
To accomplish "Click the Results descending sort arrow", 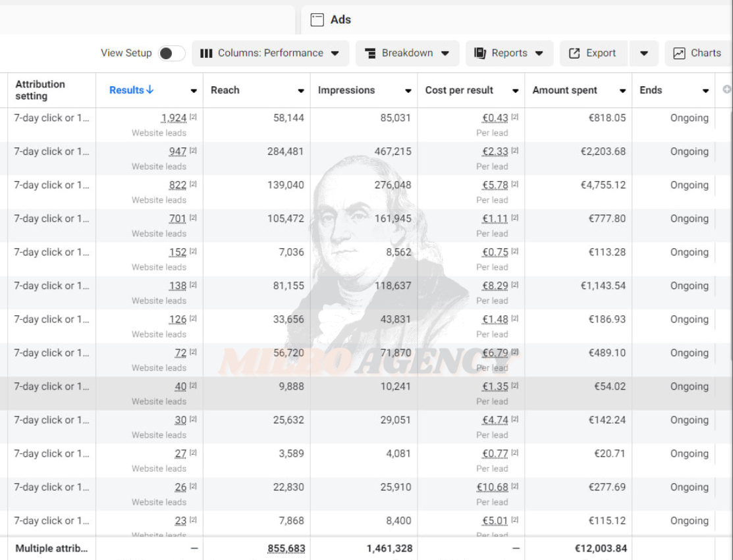I will click(x=149, y=89).
